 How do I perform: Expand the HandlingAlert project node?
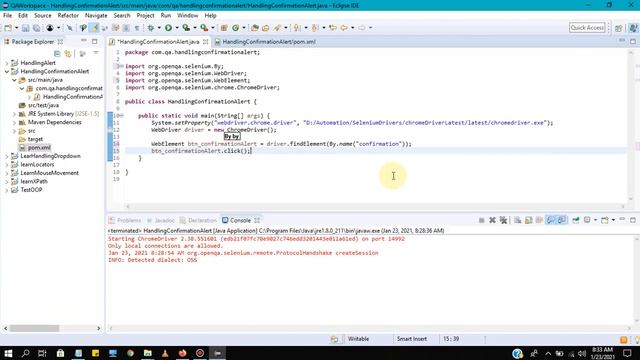coord(7,63)
